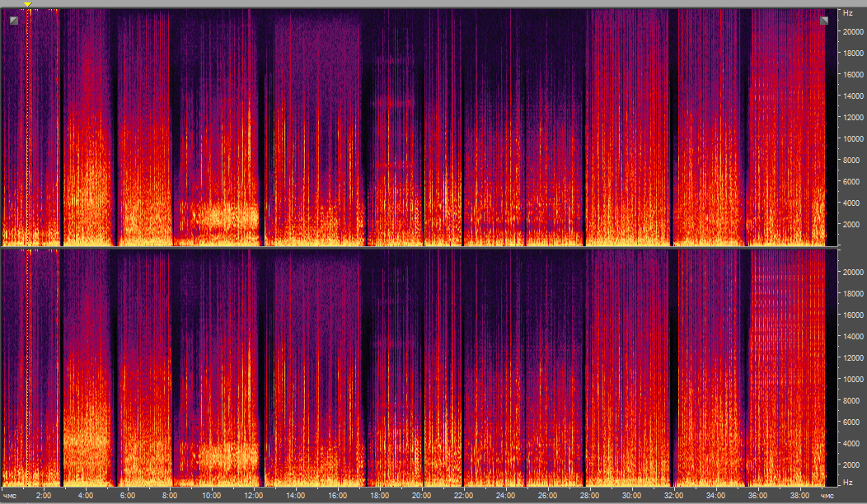Image resolution: width=867 pixels, height=504 pixels.
Task: Click the 22:00 mark on time ruler
Action: 463,495
